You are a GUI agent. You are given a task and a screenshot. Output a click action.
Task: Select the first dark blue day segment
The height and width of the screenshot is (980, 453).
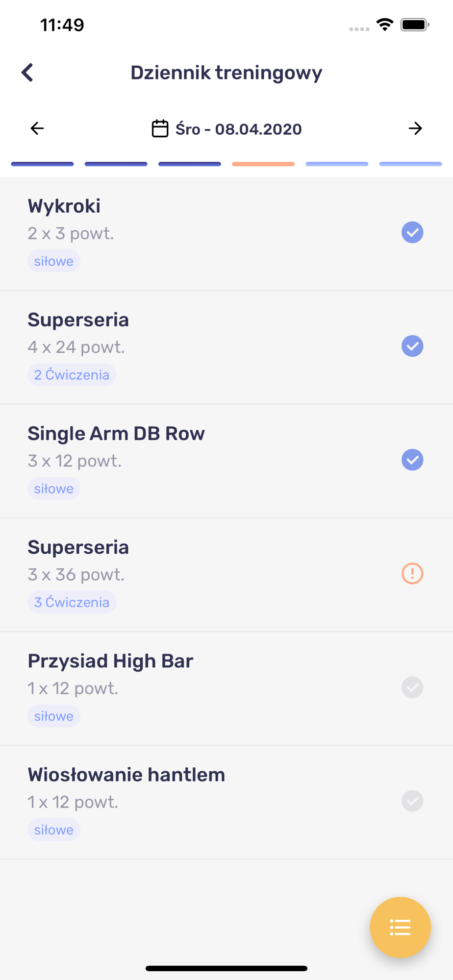(42, 164)
